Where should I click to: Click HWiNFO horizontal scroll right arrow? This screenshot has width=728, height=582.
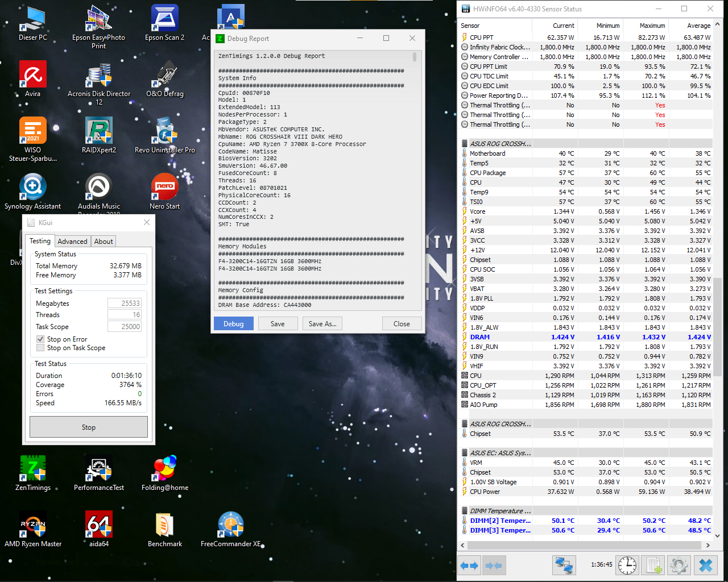click(x=708, y=545)
